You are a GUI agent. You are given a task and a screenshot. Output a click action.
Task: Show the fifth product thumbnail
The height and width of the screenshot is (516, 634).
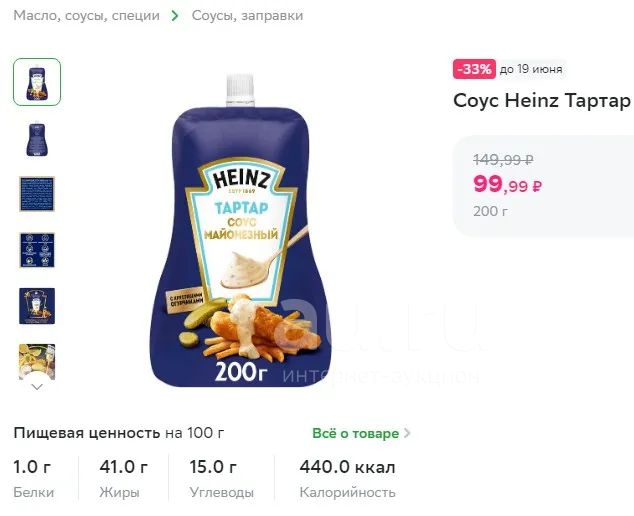(37, 306)
